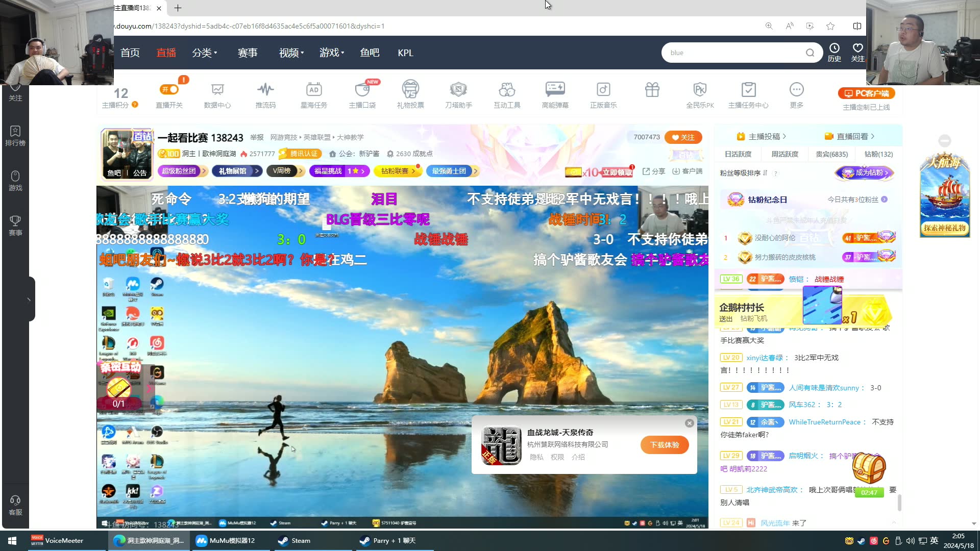Open 鱼吧 in navigation bar

[x=370, y=53]
